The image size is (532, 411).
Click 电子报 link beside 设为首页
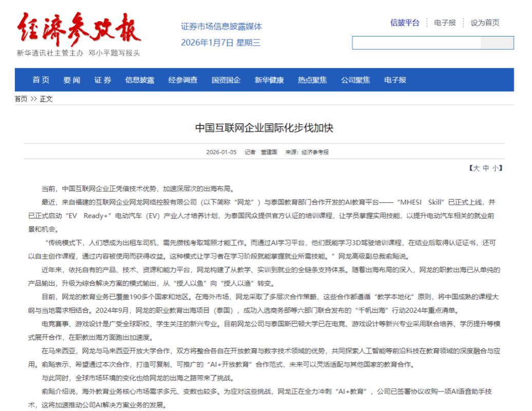tap(445, 23)
